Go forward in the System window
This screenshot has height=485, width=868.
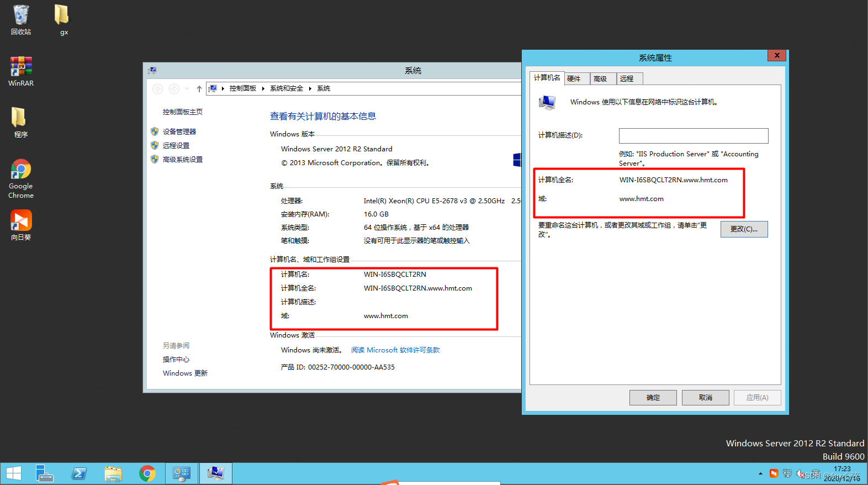point(174,88)
